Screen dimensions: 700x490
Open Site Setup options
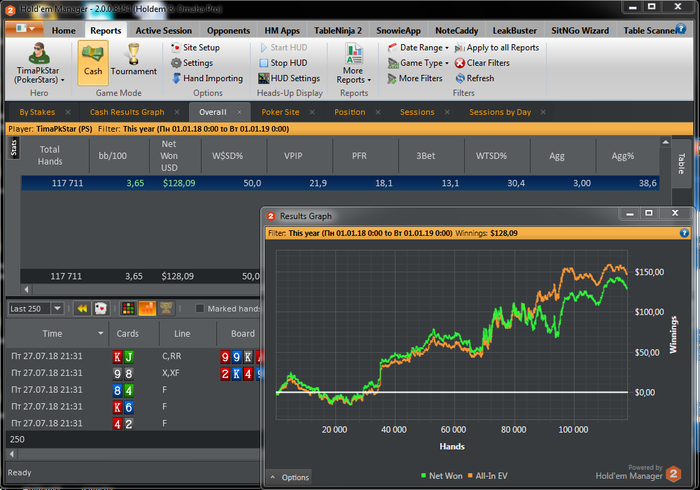(196, 47)
